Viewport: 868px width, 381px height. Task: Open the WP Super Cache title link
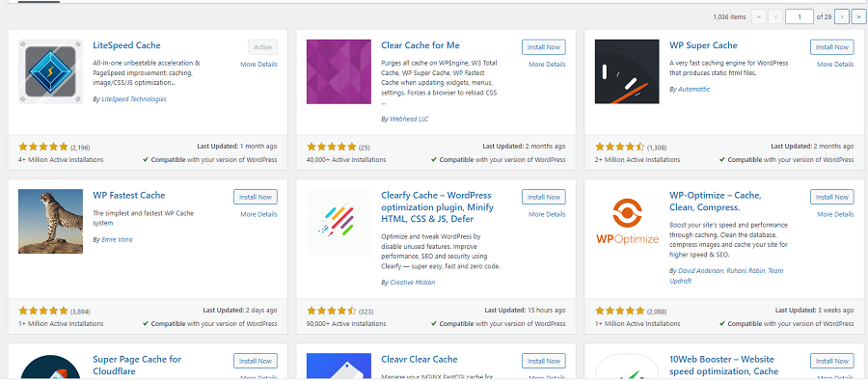(703, 45)
